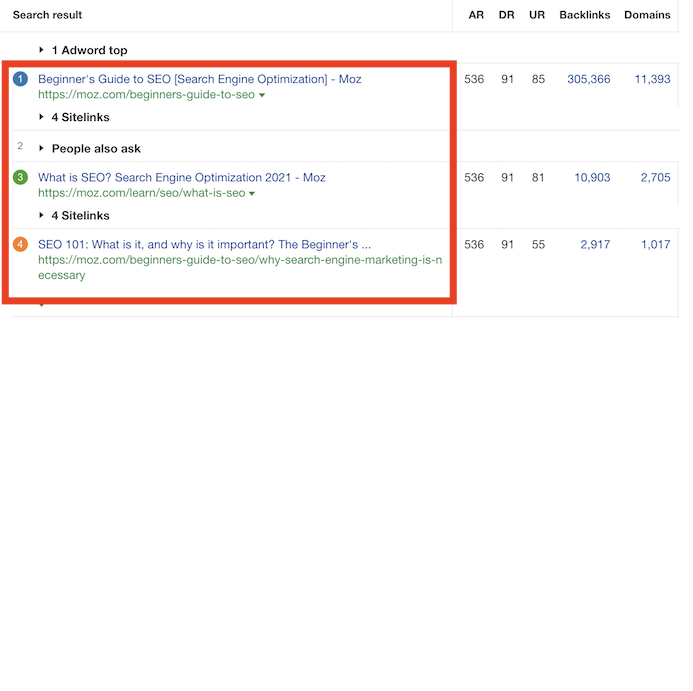Image resolution: width=693 pixels, height=691 pixels.
Task: Sort by the Backlinks column header
Action: coord(585,15)
